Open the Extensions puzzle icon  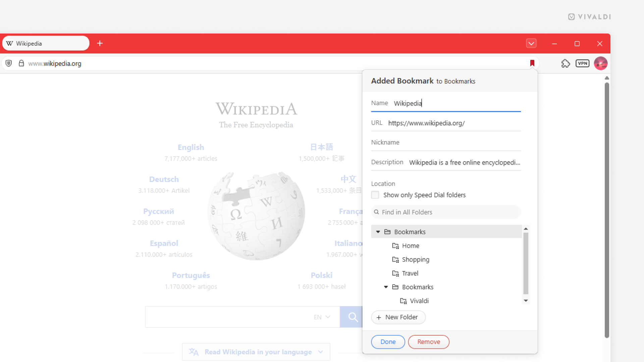[x=566, y=63]
